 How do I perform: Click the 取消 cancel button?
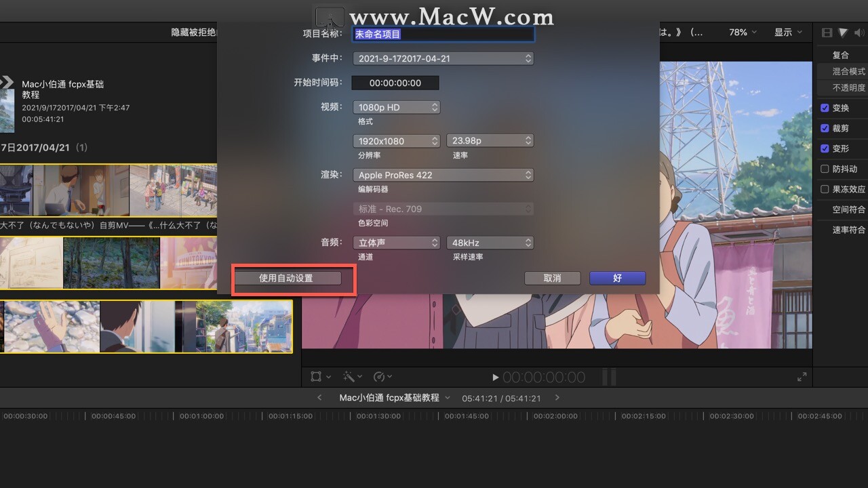[553, 278]
